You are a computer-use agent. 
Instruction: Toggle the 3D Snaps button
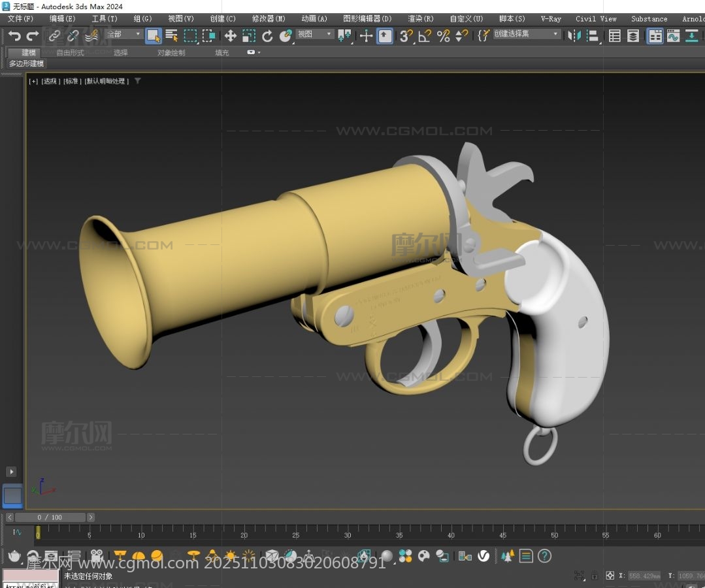405,36
